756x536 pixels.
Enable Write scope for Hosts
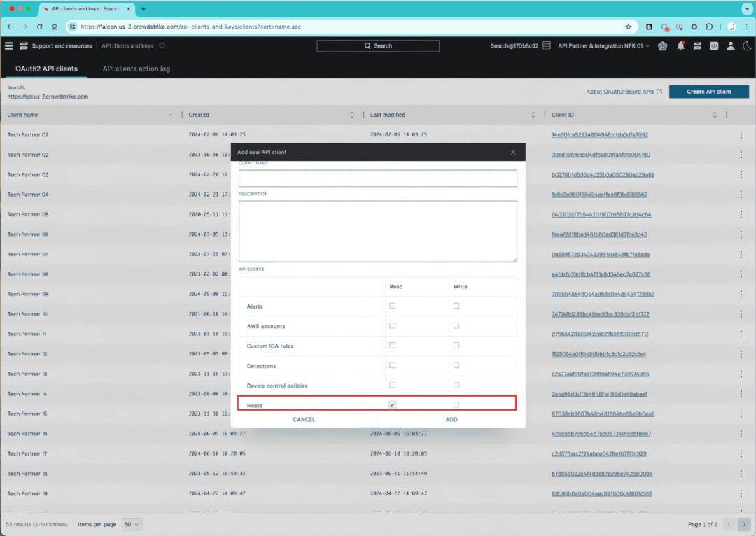(x=456, y=405)
